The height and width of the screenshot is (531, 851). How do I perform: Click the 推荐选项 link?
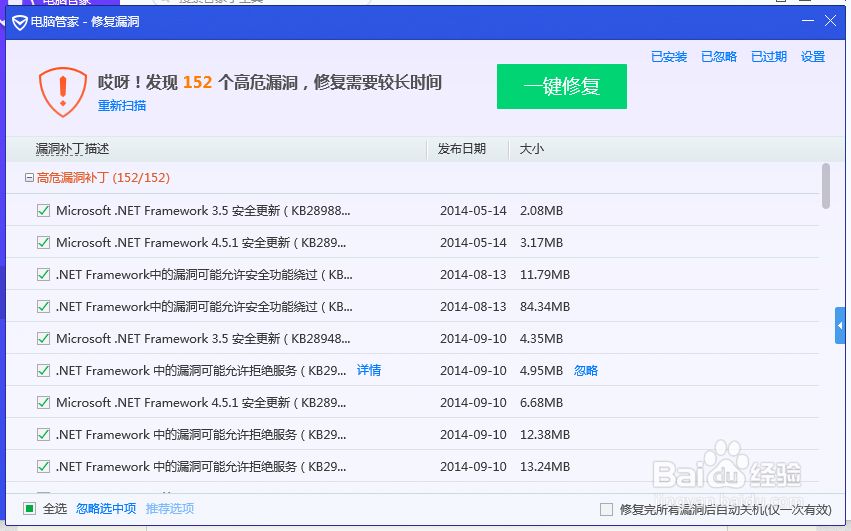coord(170,509)
